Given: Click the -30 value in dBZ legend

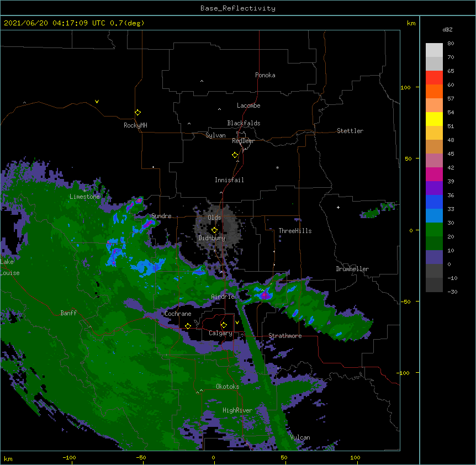Looking at the screenshot, I should (x=452, y=292).
